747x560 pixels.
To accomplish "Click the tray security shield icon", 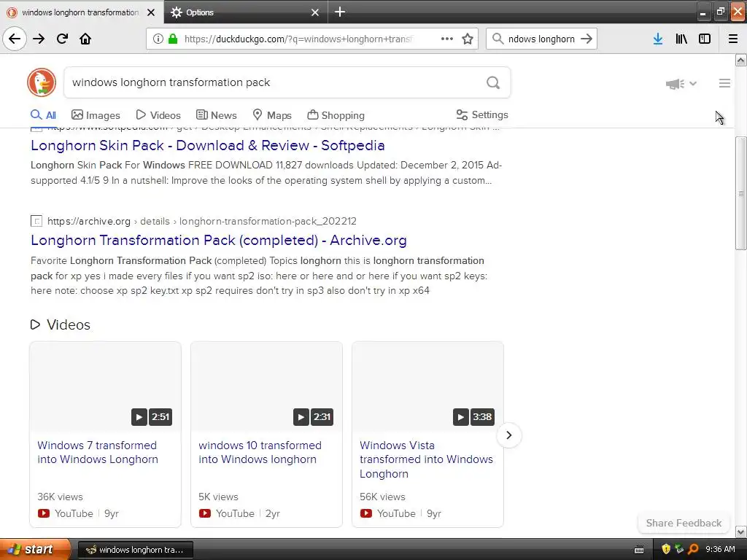I will coord(666,549).
